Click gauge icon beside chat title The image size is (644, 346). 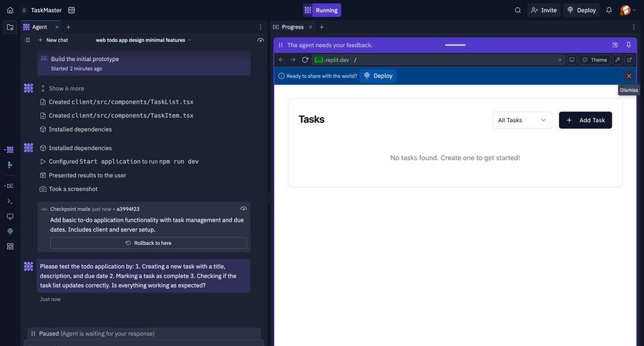coord(260,40)
